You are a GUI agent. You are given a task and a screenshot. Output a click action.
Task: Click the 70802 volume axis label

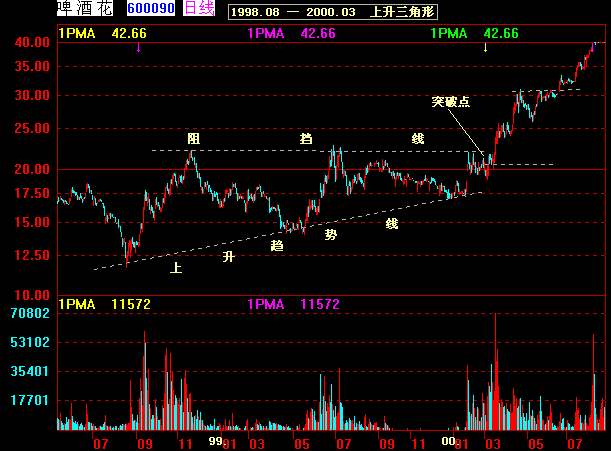[x=31, y=313]
